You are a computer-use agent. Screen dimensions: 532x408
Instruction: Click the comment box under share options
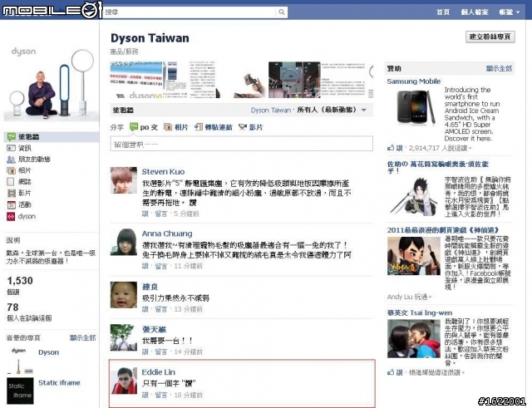pyautogui.click(x=242, y=144)
